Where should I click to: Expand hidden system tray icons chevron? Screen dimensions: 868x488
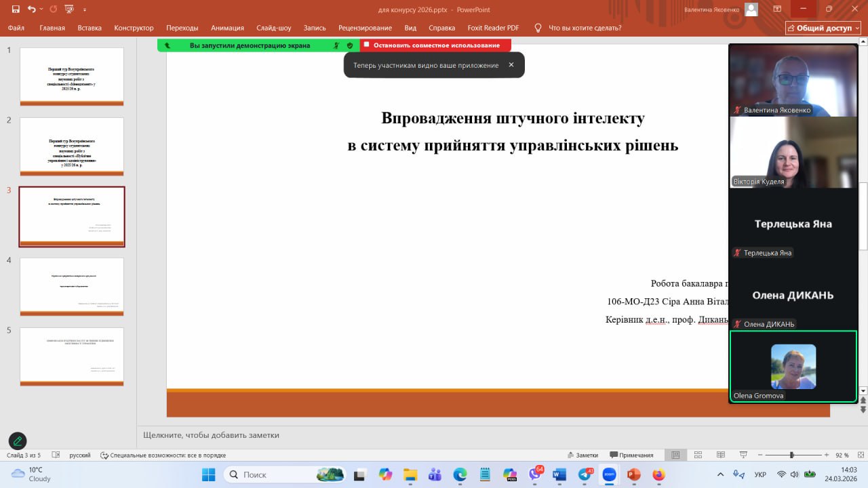point(720,474)
